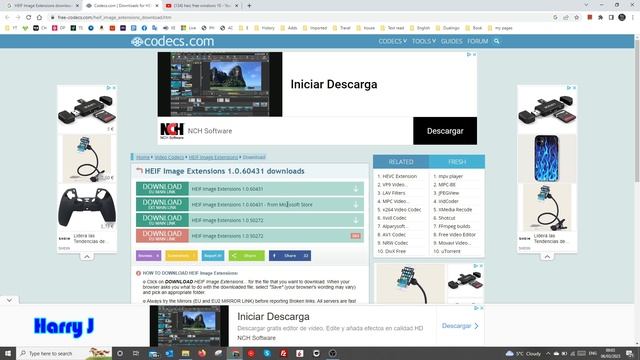
Task: Collapse the right ad with the up chevron
Action: pos(547,257)
